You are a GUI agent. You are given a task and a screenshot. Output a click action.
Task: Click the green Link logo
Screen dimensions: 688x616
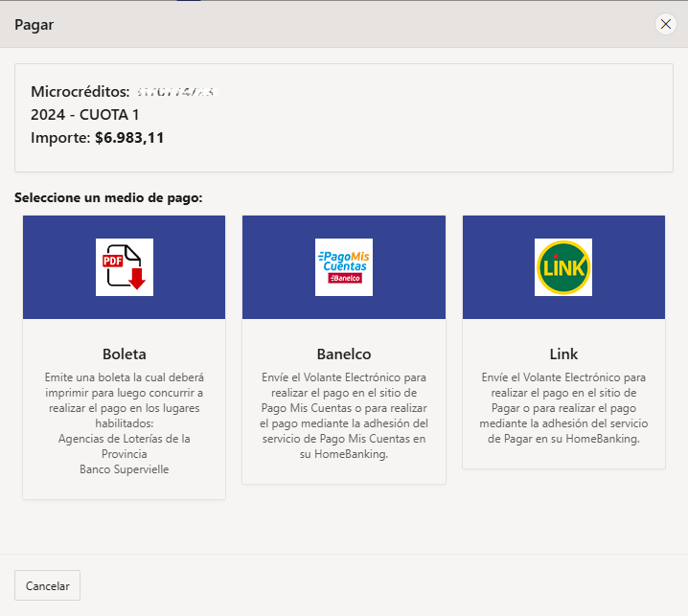[563, 267]
